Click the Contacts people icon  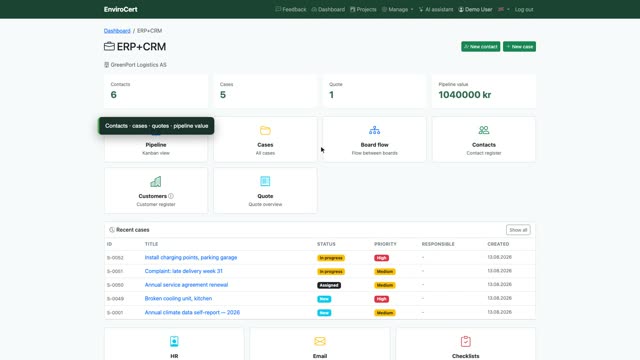pos(484,130)
